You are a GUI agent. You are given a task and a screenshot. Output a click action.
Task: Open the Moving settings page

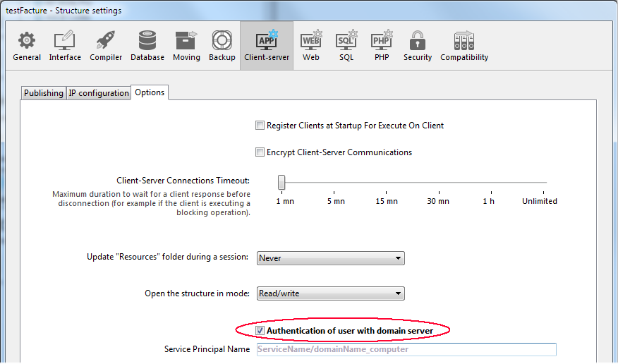point(186,46)
